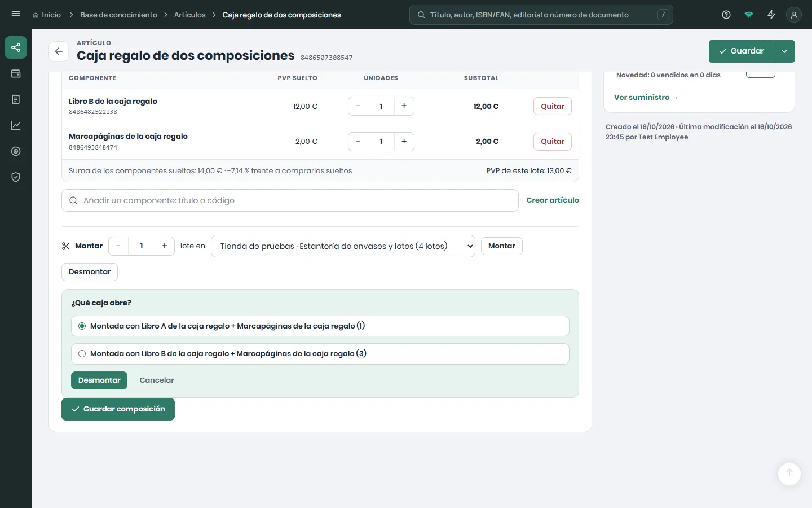Viewport: 812px width, 508px height.
Task: Increase units for Libro B de la caja regalo
Action: coord(404,106)
